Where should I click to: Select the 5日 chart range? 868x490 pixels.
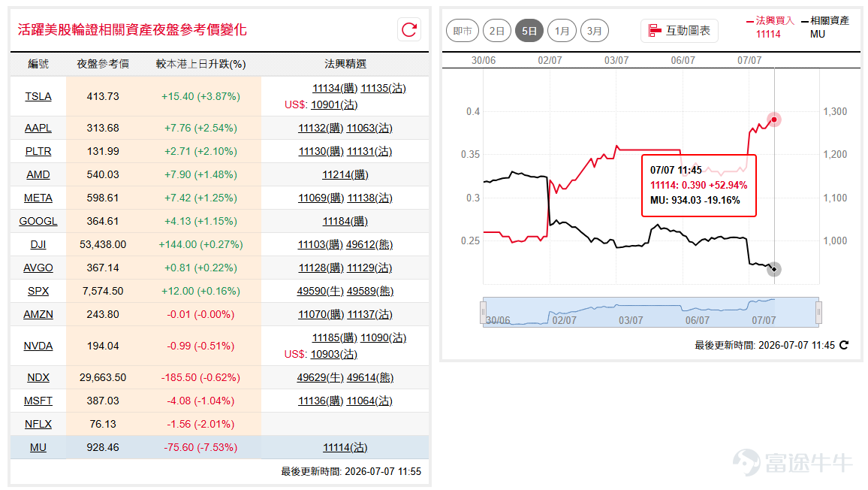[x=529, y=31]
